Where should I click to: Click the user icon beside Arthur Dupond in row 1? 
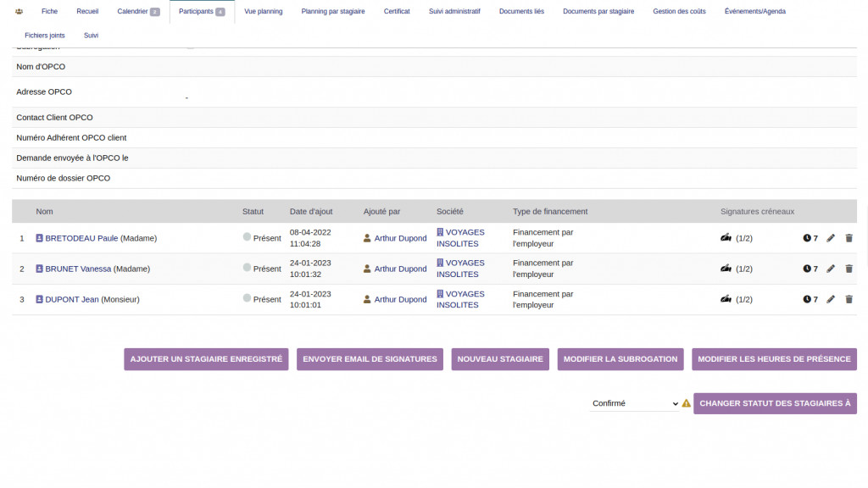point(367,238)
